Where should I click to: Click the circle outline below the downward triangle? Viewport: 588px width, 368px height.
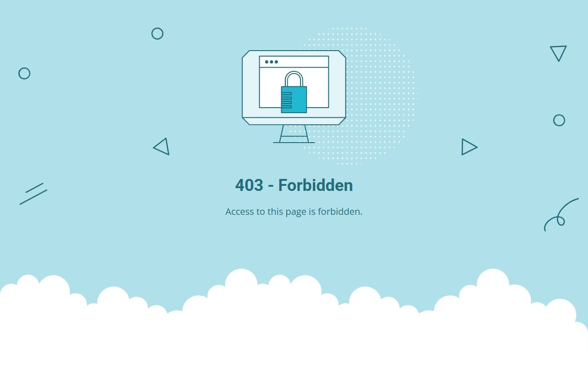click(x=559, y=121)
